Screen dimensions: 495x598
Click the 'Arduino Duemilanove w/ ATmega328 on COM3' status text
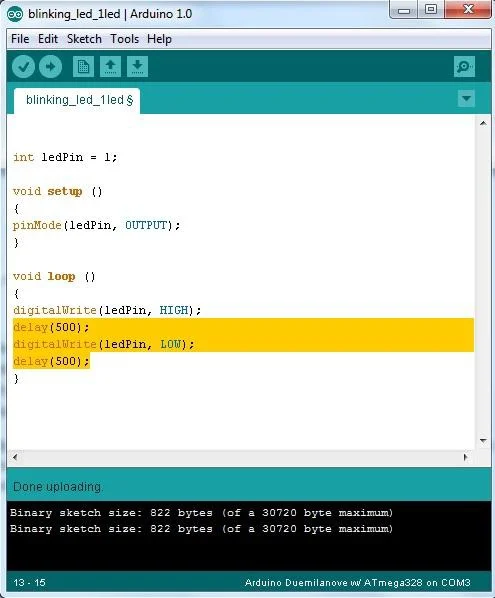pos(358,583)
